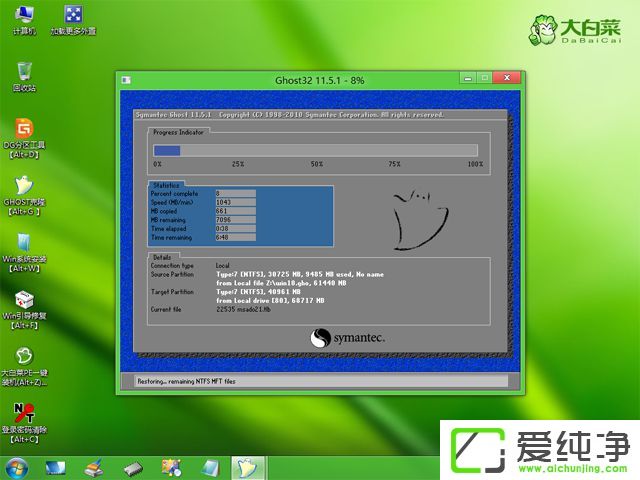640x480 pixels.
Task: Launch the Win引导修复 boot repair tool
Action: [24, 301]
